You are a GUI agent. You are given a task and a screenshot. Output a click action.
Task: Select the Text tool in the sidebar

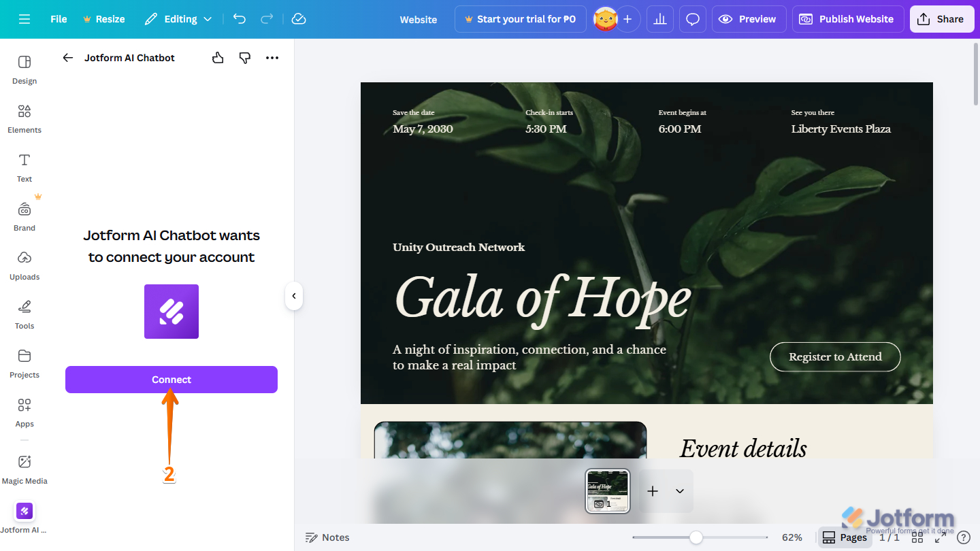pyautogui.click(x=24, y=167)
